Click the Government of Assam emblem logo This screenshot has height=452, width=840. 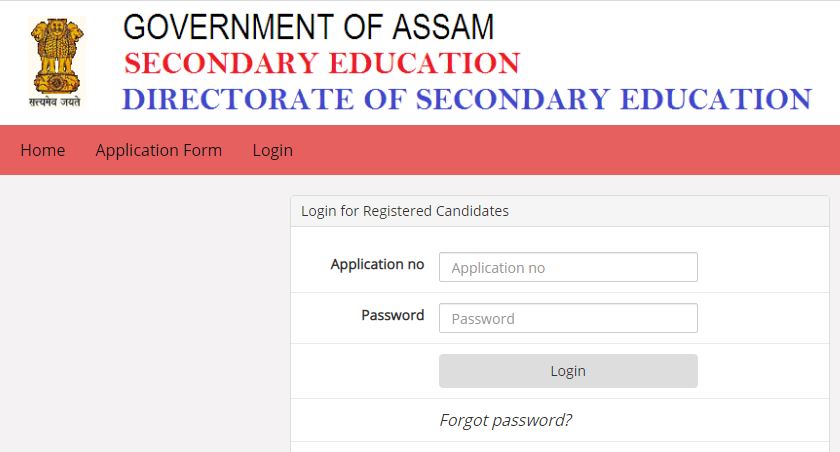pos(56,53)
